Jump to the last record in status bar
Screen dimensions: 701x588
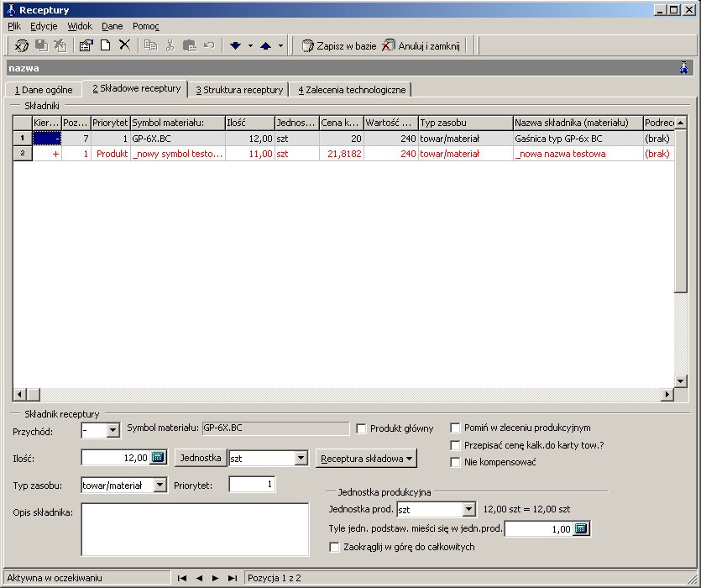coord(233,578)
